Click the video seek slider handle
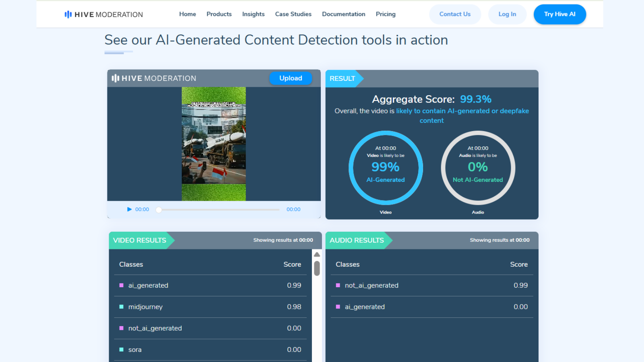644x362 pixels. coord(159,210)
